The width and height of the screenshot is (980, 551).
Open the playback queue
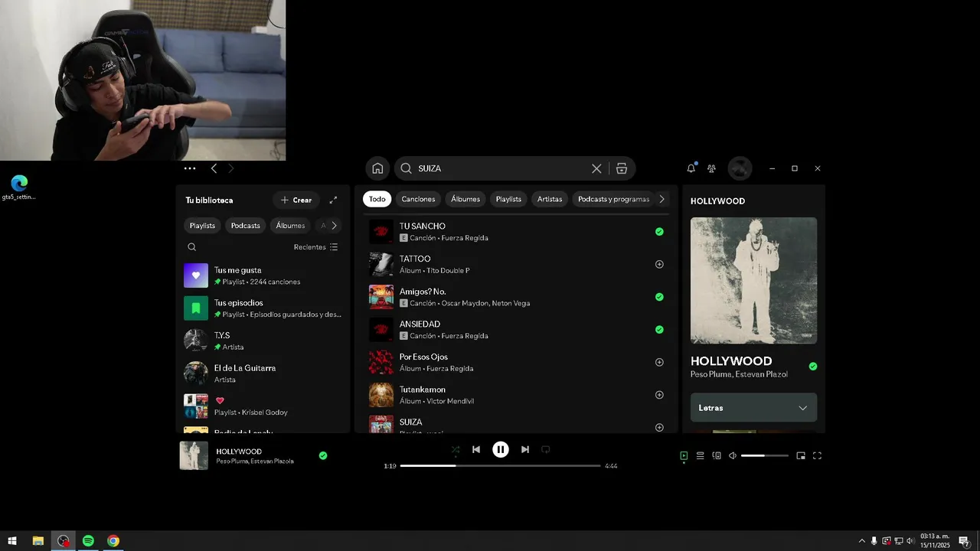tap(700, 455)
